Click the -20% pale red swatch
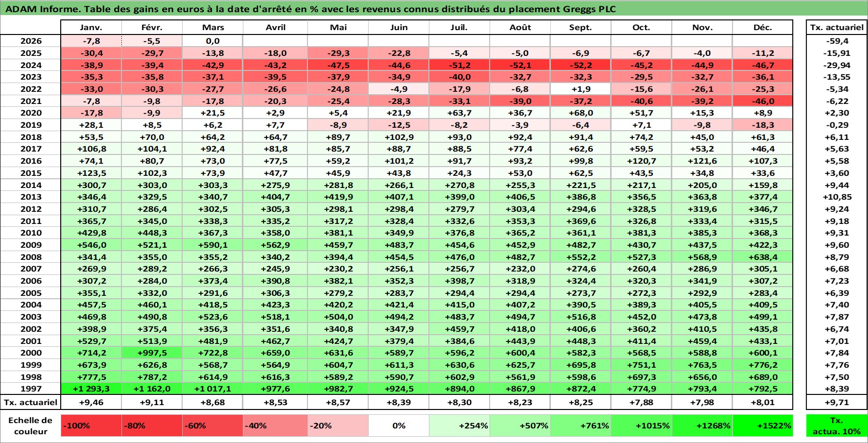868x443 pixels. [338, 426]
